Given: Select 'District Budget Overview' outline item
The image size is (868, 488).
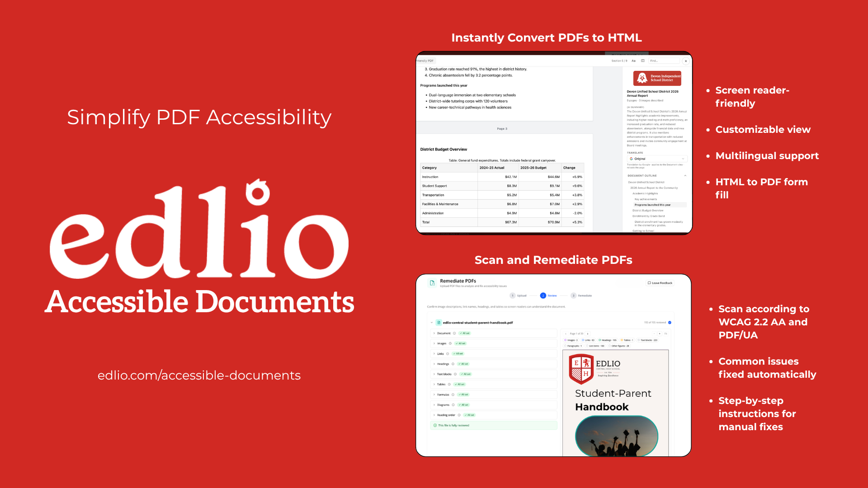Looking at the screenshot, I should (648, 211).
